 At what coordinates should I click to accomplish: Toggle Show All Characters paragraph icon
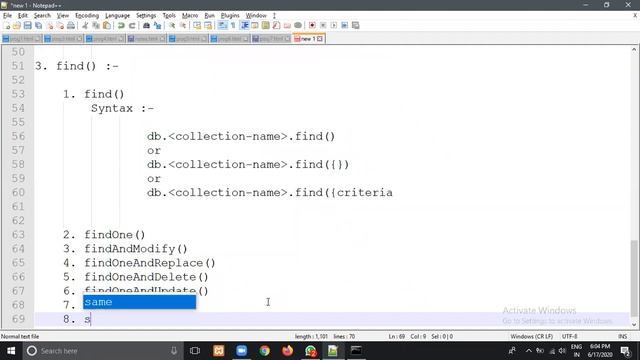point(233,25)
